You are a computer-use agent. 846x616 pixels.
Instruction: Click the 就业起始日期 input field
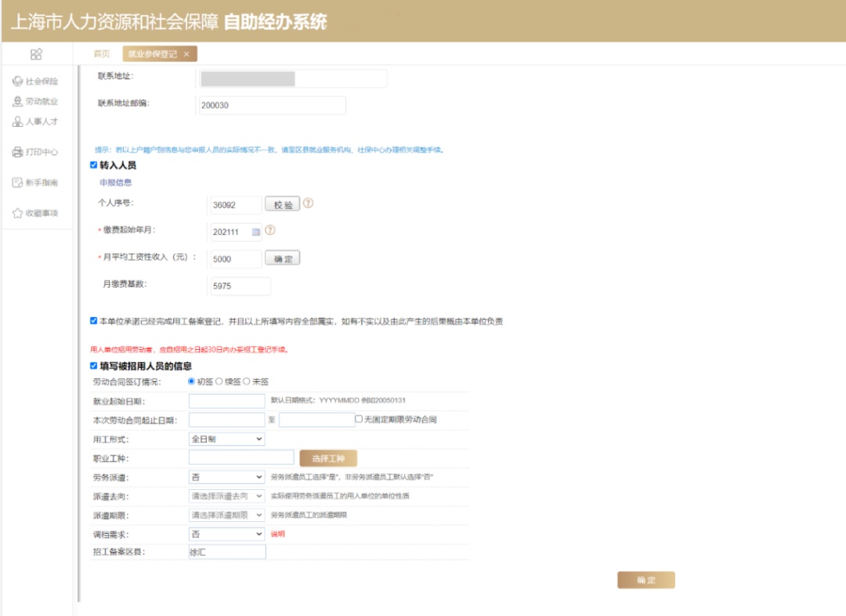pos(227,401)
